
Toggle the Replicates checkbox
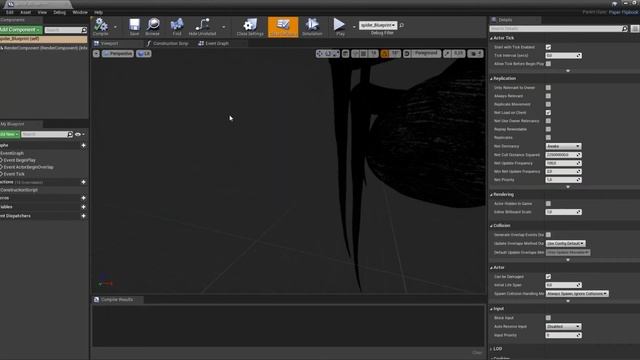click(x=548, y=138)
